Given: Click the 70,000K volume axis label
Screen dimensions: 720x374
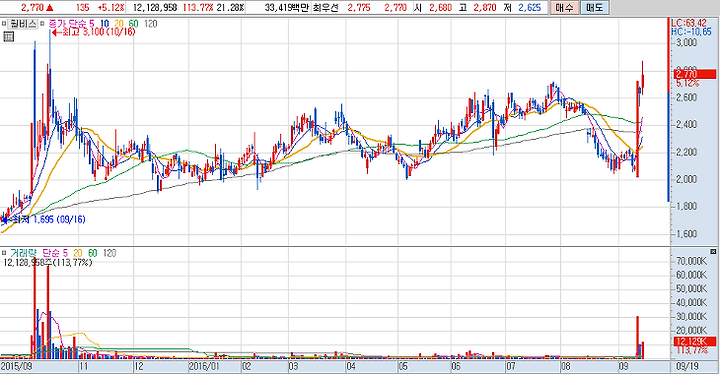Looking at the screenshot, I should pos(692,261).
